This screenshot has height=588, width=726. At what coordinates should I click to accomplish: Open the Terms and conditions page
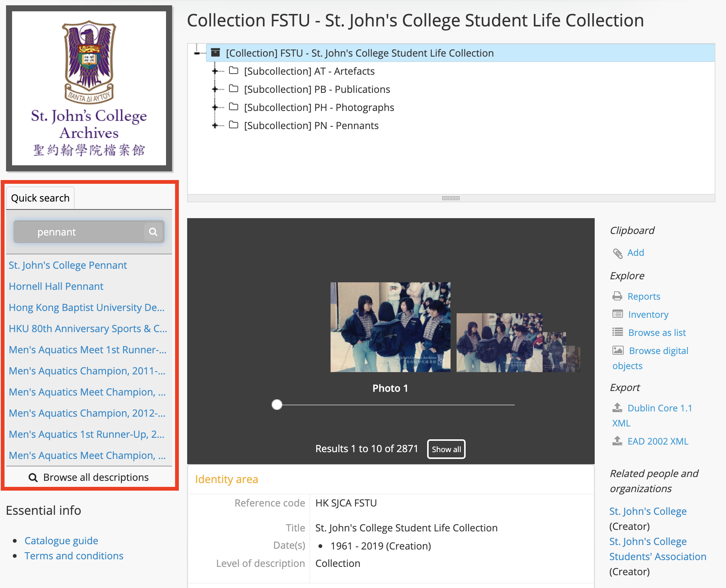tap(74, 556)
